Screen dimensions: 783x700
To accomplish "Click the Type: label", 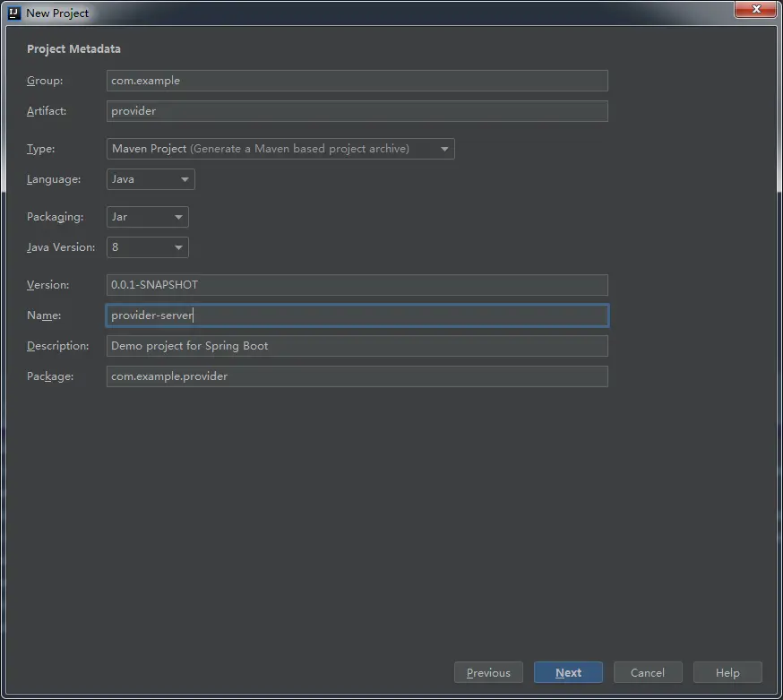I will pos(41,149).
